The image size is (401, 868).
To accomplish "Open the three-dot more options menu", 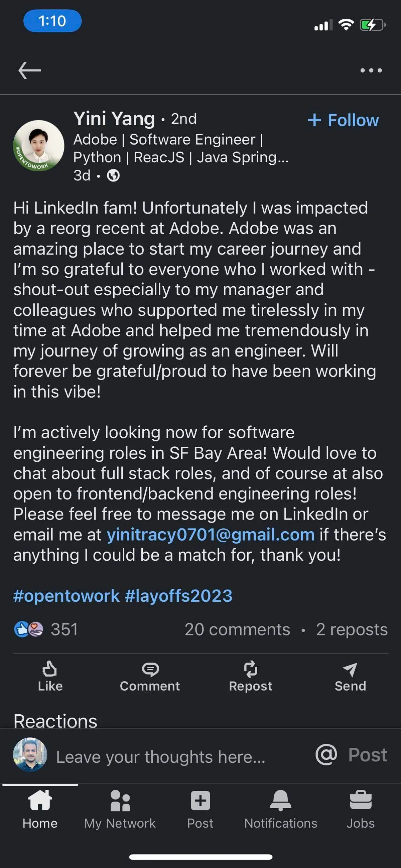I will 371,70.
